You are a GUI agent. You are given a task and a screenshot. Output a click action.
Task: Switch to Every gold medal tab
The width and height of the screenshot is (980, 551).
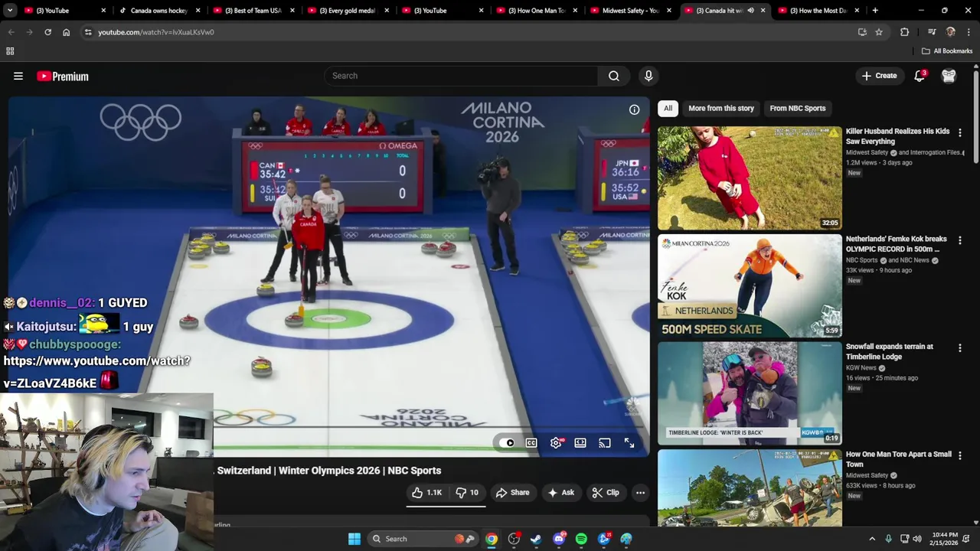348,11
